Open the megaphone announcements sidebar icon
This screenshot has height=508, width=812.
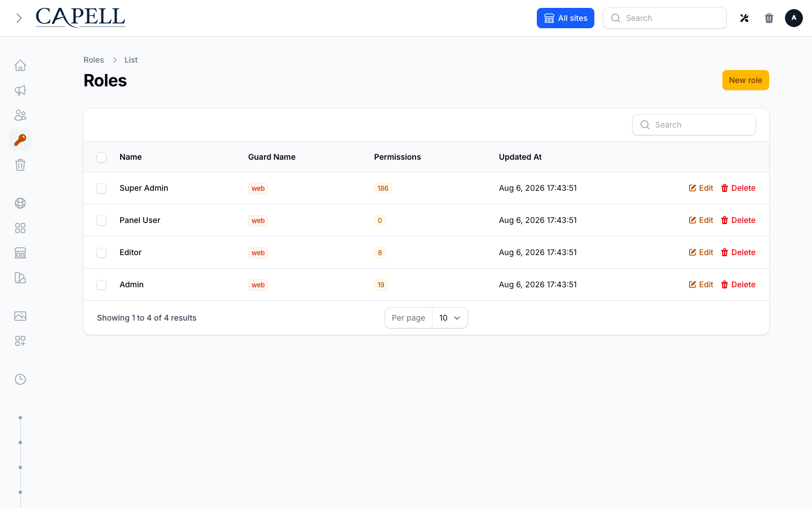pyautogui.click(x=20, y=90)
